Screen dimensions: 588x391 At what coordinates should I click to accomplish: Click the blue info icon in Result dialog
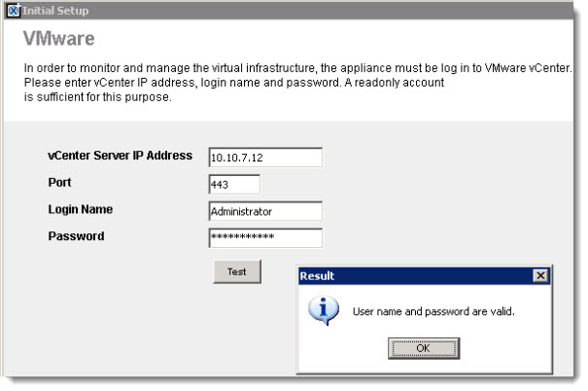(324, 310)
